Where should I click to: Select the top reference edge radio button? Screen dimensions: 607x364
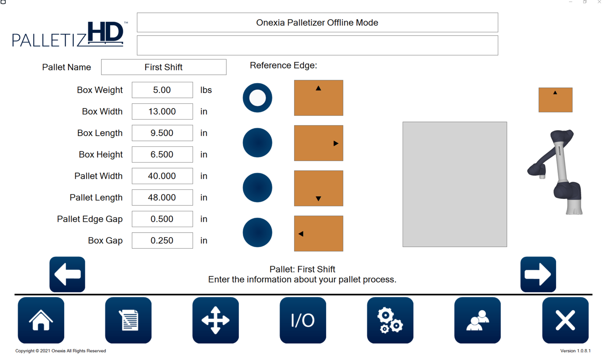click(x=257, y=98)
